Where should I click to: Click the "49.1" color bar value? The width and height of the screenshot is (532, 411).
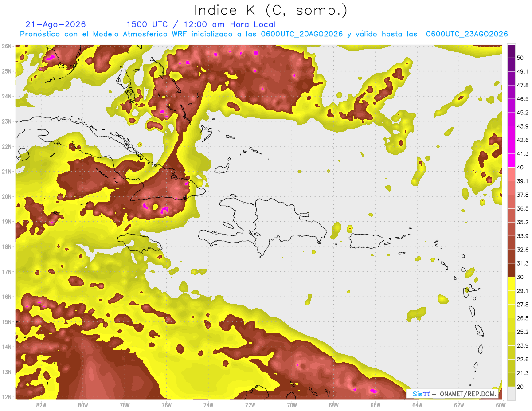(x=523, y=71)
